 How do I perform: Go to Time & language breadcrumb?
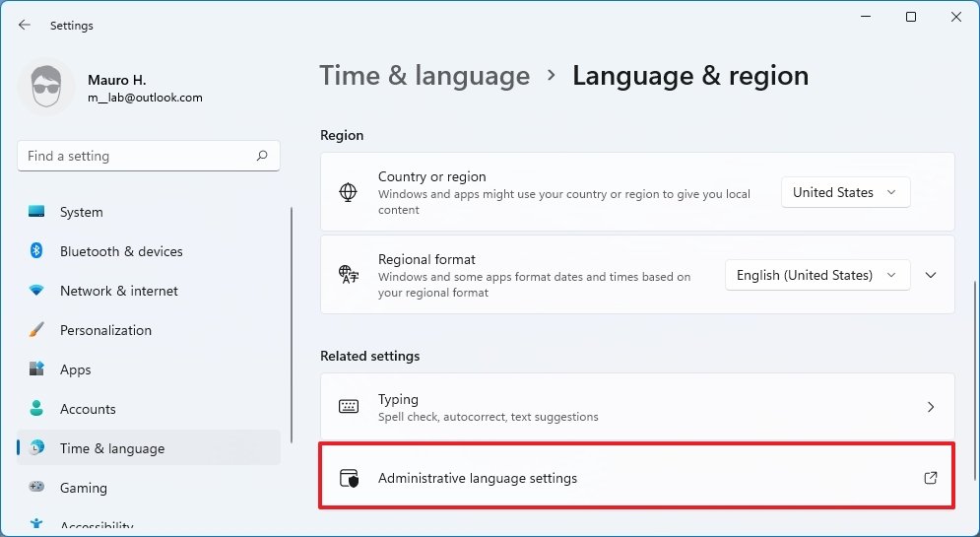[425, 76]
